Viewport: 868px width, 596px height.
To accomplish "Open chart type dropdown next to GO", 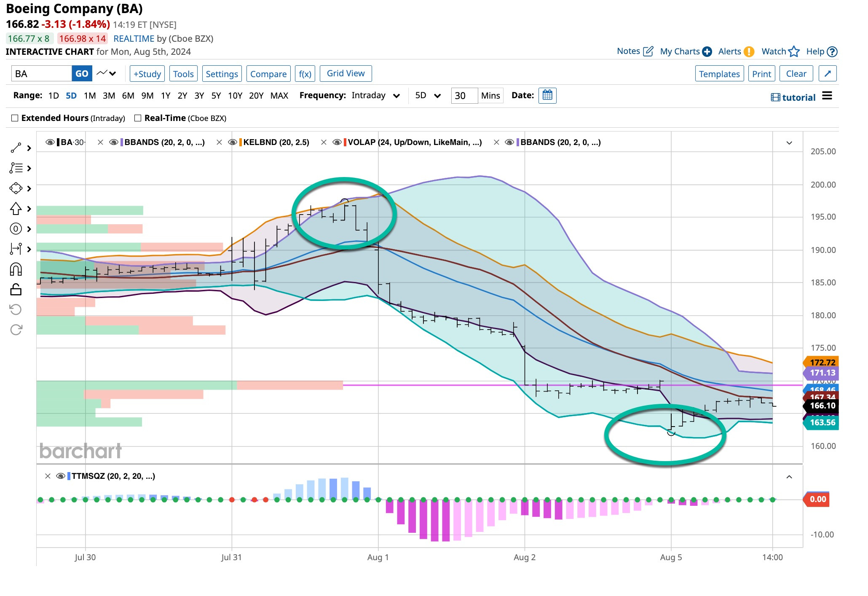I will pyautogui.click(x=106, y=73).
